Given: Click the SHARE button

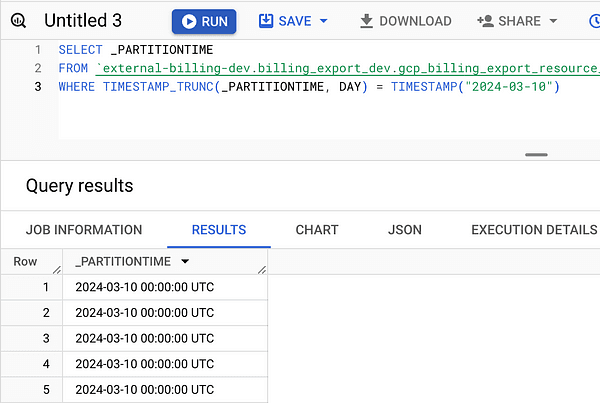Looking at the screenshot, I should [517, 21].
